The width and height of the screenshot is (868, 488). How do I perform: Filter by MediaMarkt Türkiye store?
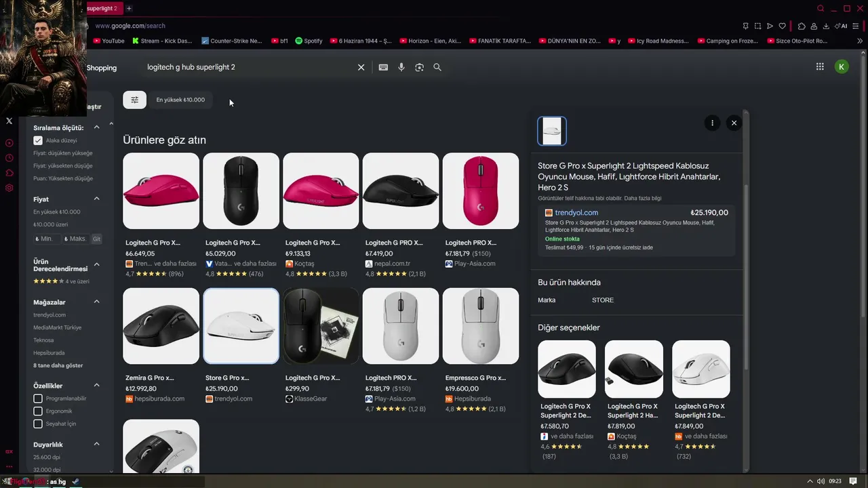pyautogui.click(x=58, y=327)
